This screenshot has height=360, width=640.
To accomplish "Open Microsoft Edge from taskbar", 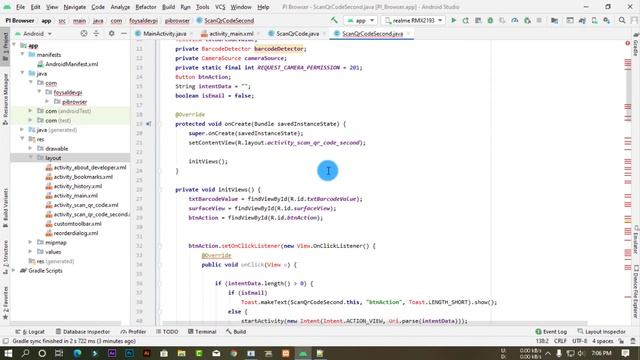I will pos(77,353).
